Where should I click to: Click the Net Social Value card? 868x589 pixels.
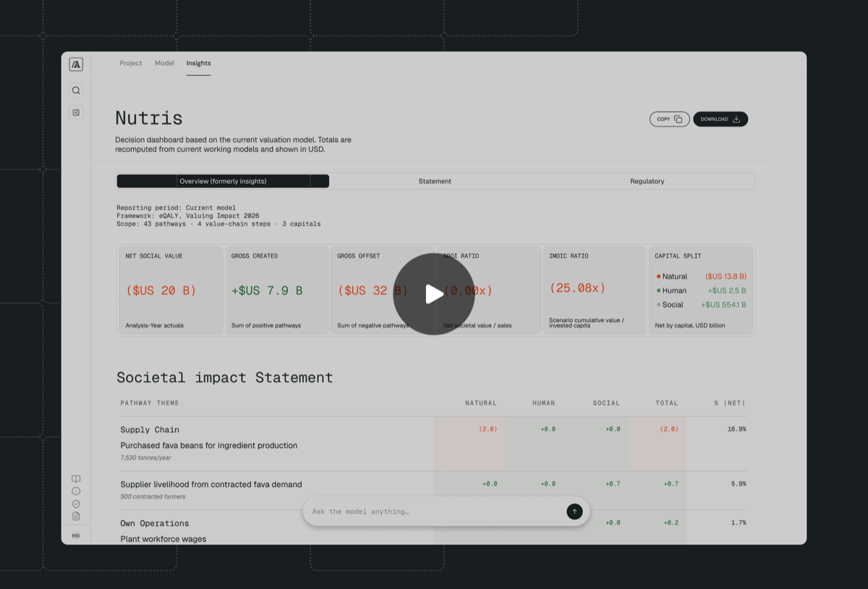171,290
